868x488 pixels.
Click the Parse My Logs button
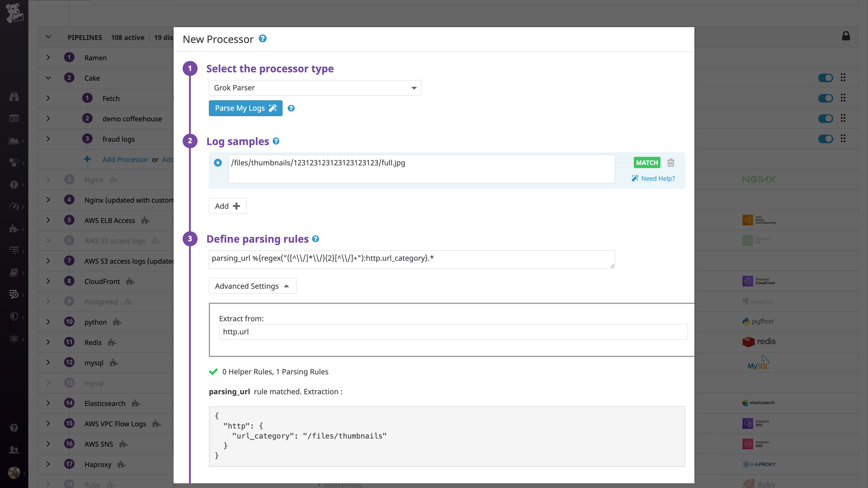point(245,108)
